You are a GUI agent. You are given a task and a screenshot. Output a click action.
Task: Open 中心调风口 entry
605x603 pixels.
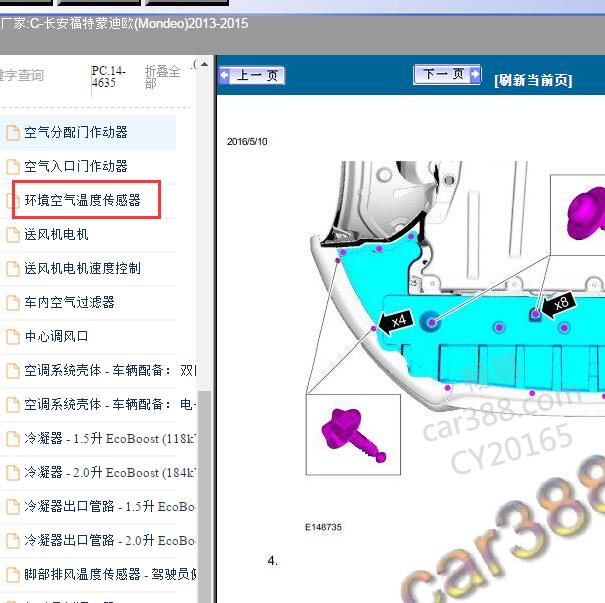[56, 336]
